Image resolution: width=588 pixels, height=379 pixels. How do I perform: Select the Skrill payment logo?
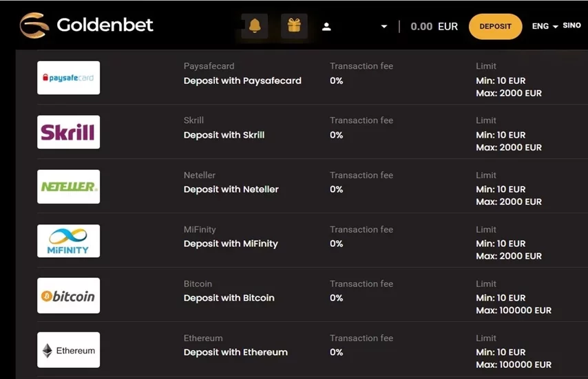[x=69, y=132]
